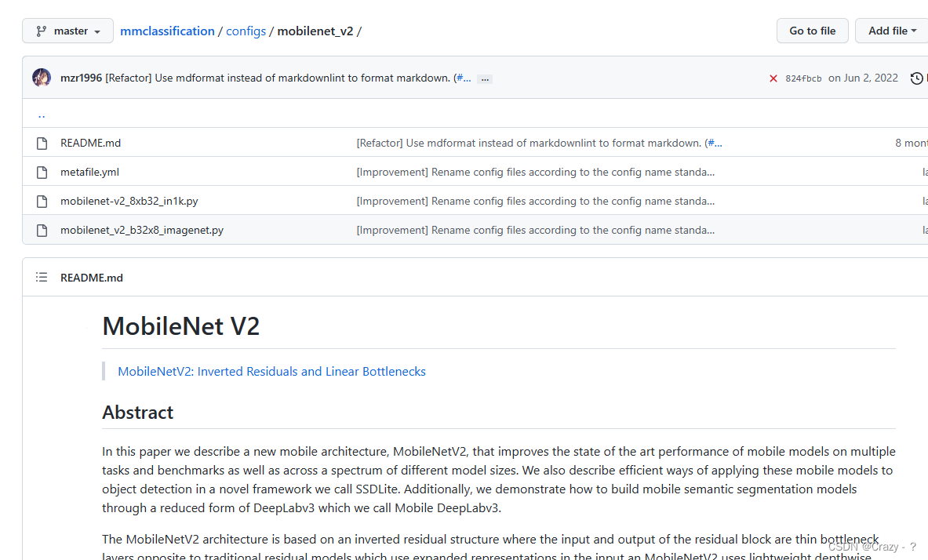This screenshot has width=928, height=560.
Task: Open commit history via the clock icon
Action: pos(916,78)
